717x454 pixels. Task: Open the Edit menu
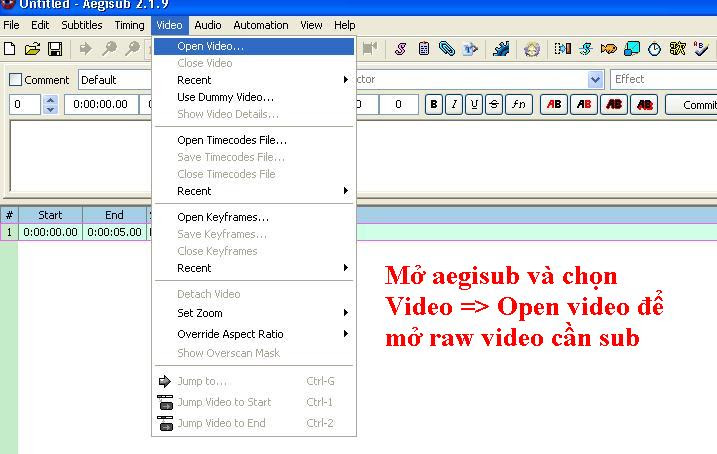pyautogui.click(x=40, y=25)
